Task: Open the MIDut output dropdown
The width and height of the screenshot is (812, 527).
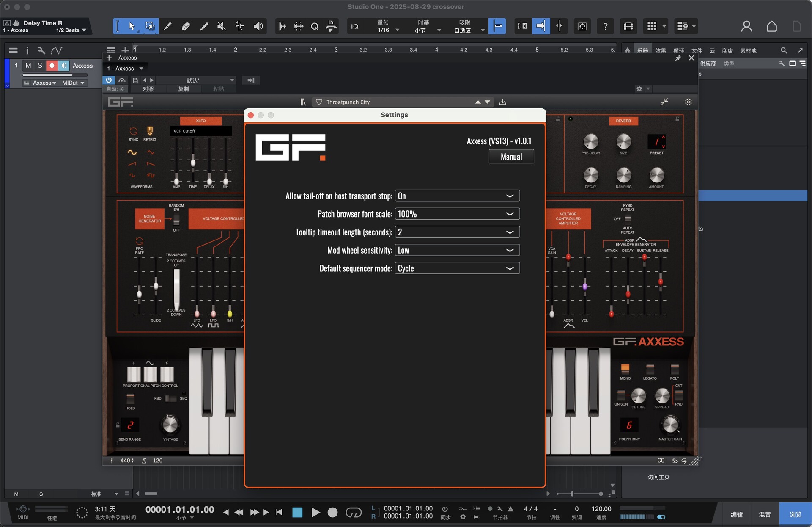Action: 73,83
